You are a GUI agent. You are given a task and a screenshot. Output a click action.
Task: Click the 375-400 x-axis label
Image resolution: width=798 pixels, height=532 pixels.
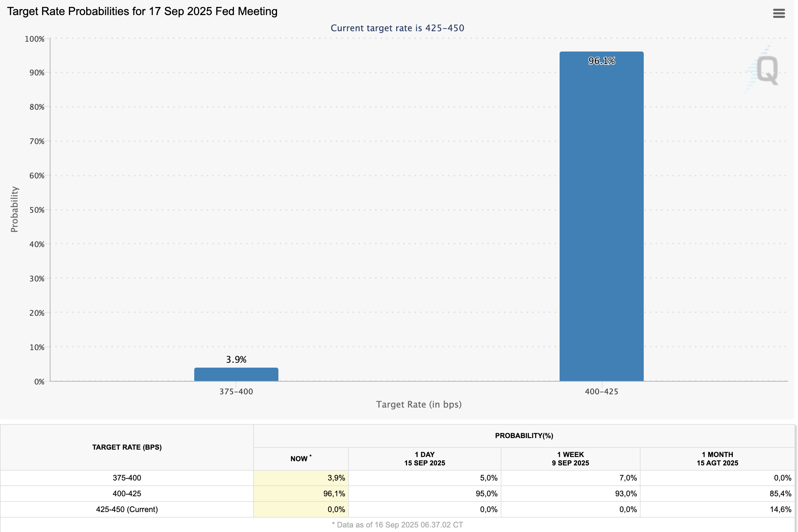[x=236, y=391]
